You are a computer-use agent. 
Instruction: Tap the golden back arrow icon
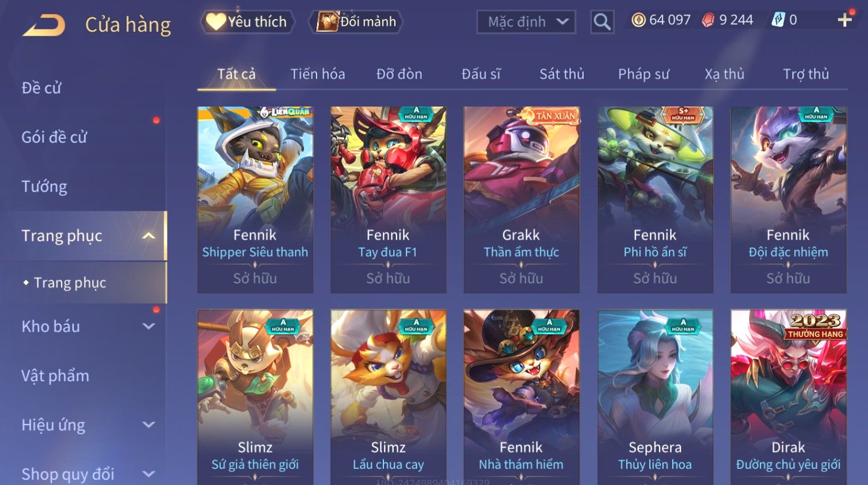pos(44,25)
